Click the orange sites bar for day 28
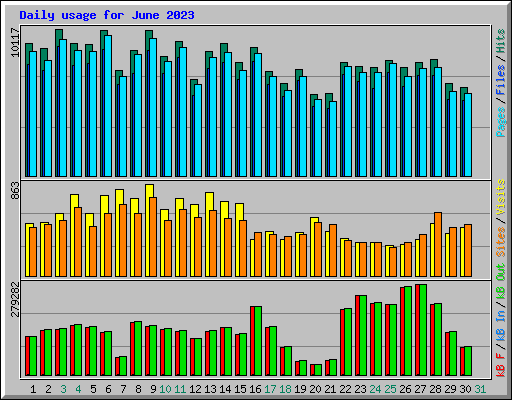 (438, 244)
